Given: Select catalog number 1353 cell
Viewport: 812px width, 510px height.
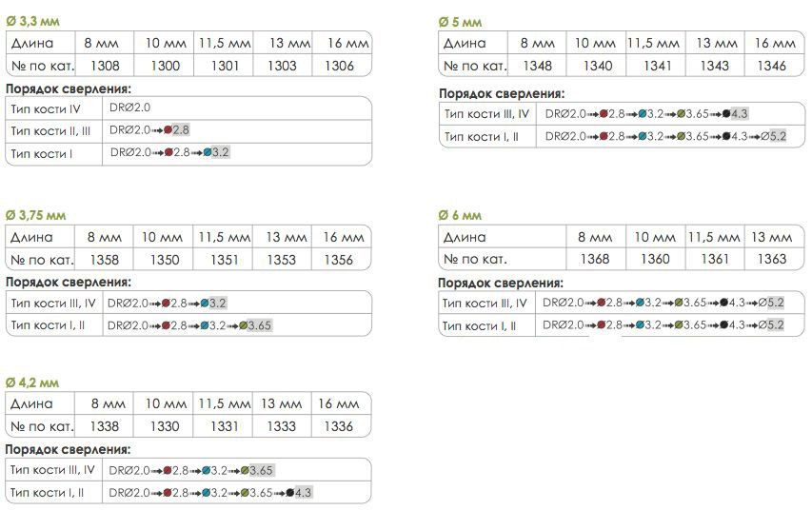Looking at the screenshot, I should coord(281,260).
